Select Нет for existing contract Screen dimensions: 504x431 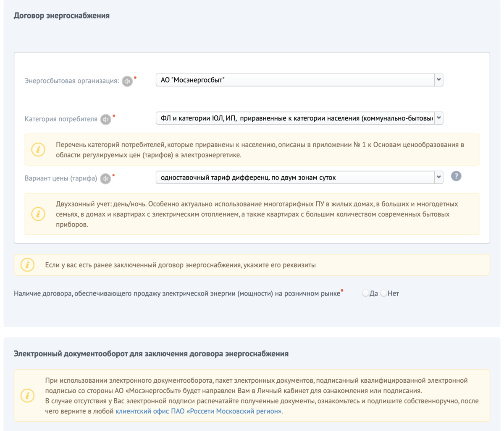(383, 293)
